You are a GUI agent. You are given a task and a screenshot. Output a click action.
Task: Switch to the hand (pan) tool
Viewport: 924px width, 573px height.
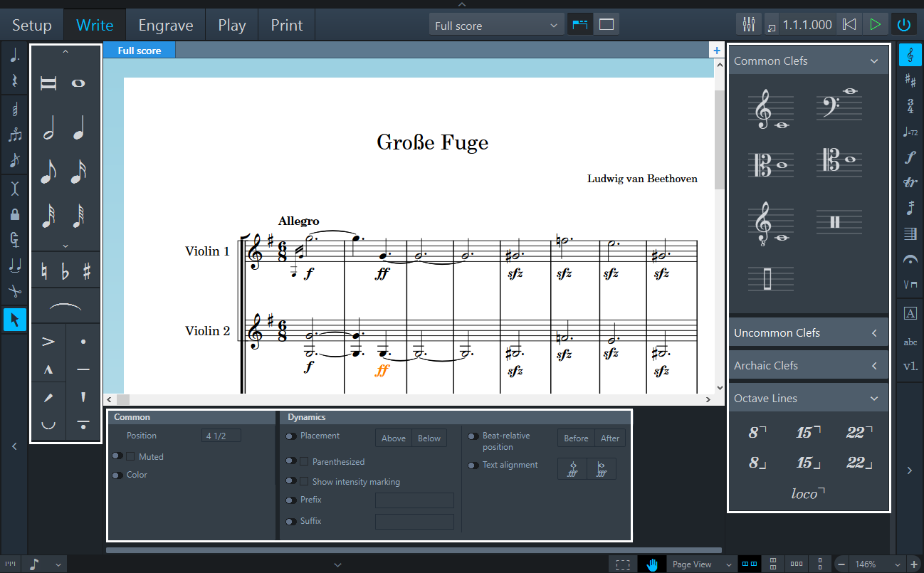coord(651,564)
